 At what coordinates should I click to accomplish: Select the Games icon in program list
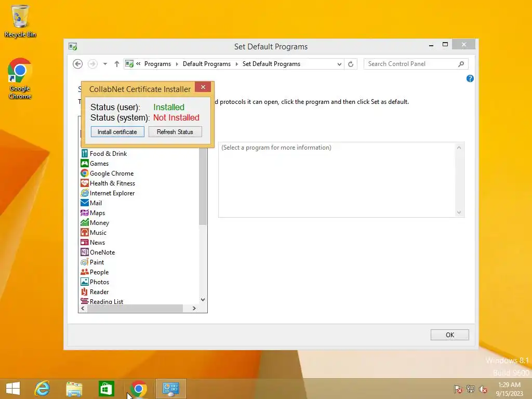[x=85, y=163]
